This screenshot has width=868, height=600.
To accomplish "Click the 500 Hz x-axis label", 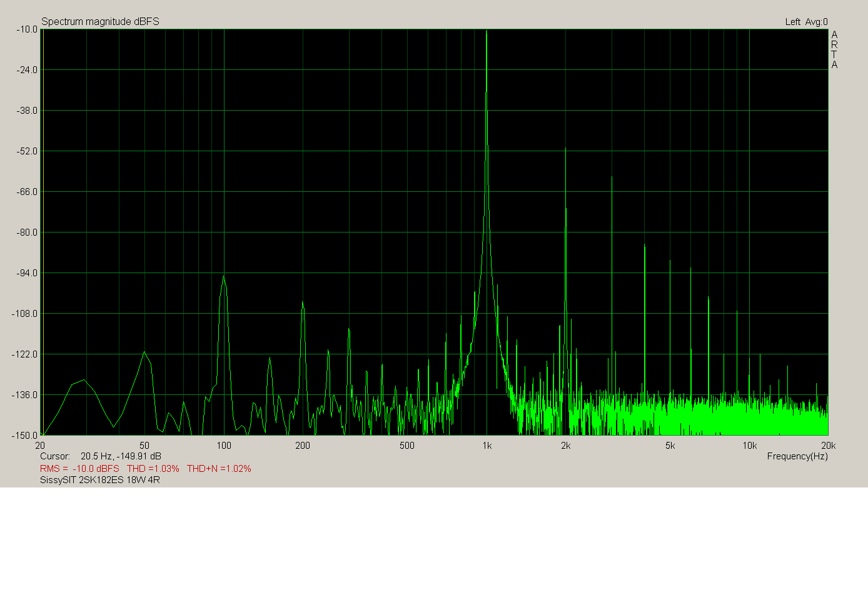I will tap(407, 446).
